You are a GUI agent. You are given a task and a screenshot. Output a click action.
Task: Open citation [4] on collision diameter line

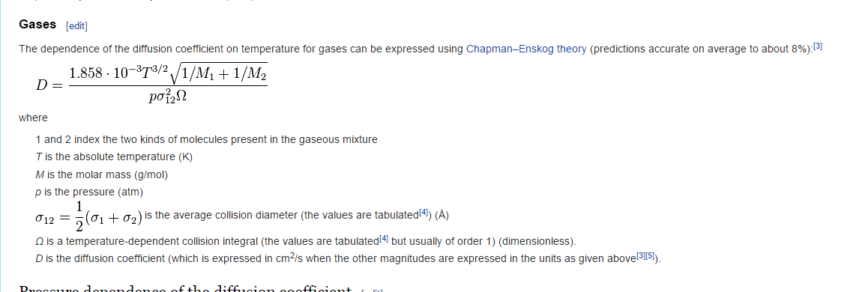click(424, 213)
